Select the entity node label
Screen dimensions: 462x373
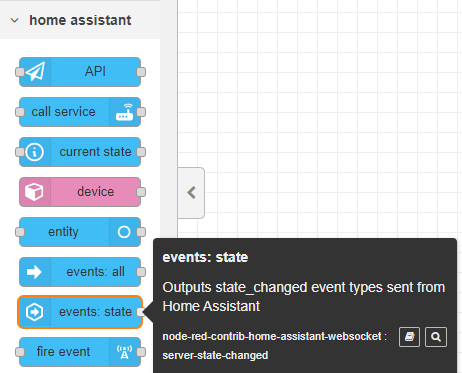coord(63,232)
